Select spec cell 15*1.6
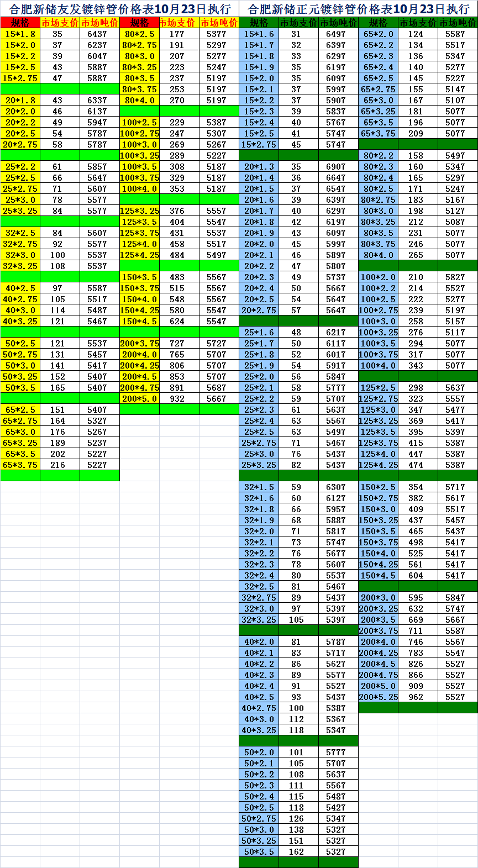 click(x=259, y=34)
